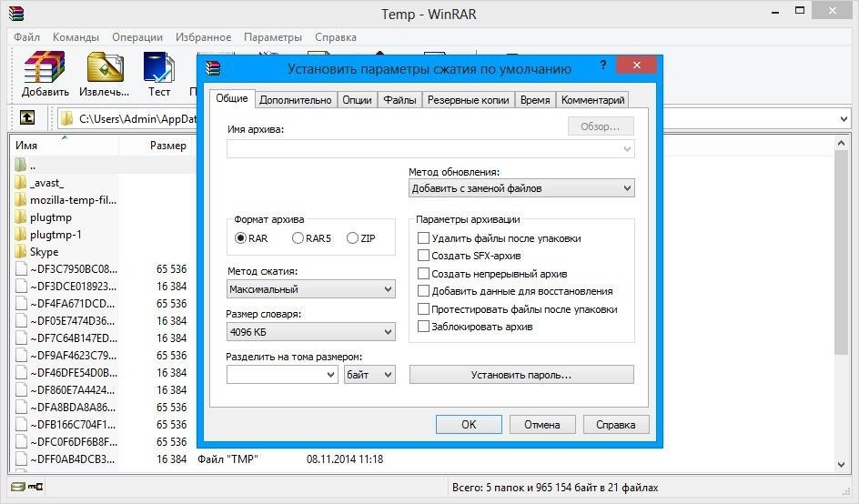This screenshot has width=859, height=504.
Task: Click the Отмена button
Action: [542, 425]
